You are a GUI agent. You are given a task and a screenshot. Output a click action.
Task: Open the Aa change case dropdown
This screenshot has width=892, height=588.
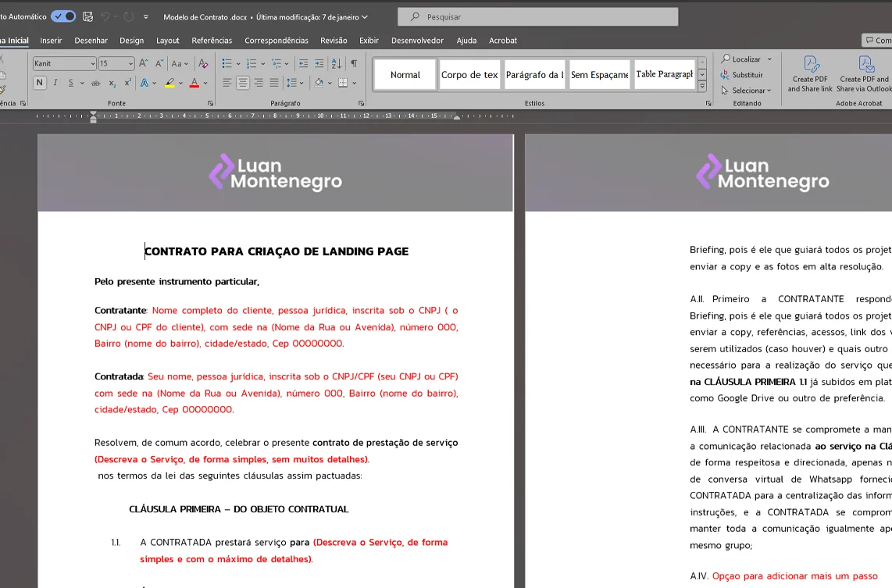point(180,63)
